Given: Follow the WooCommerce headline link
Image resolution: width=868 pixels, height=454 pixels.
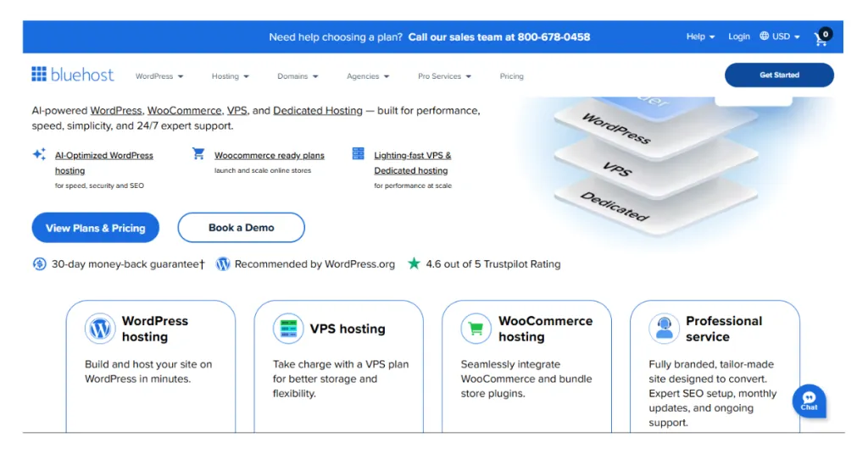Looking at the screenshot, I should click(x=184, y=111).
